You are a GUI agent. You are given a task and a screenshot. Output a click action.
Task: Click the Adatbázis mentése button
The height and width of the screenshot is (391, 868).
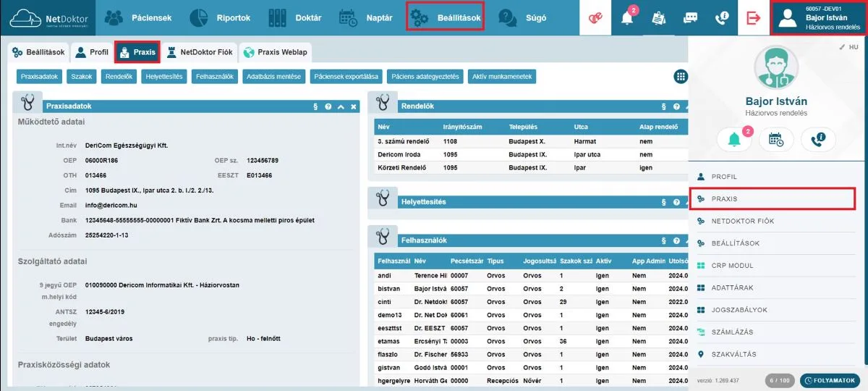[x=274, y=76]
